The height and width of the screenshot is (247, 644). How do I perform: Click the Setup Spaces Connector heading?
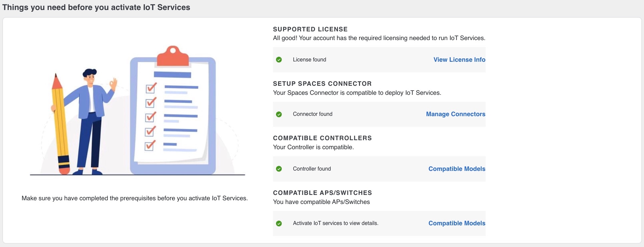322,84
